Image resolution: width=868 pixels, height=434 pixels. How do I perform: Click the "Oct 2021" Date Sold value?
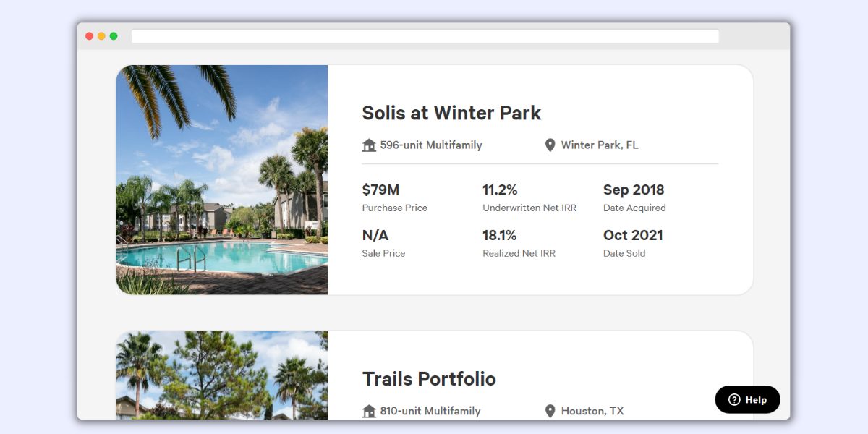click(x=633, y=235)
